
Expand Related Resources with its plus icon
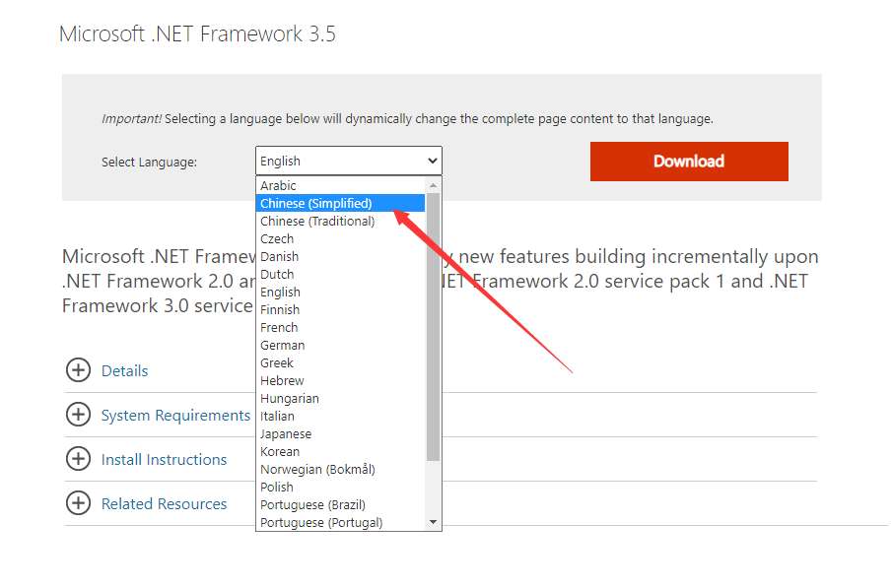tap(78, 503)
